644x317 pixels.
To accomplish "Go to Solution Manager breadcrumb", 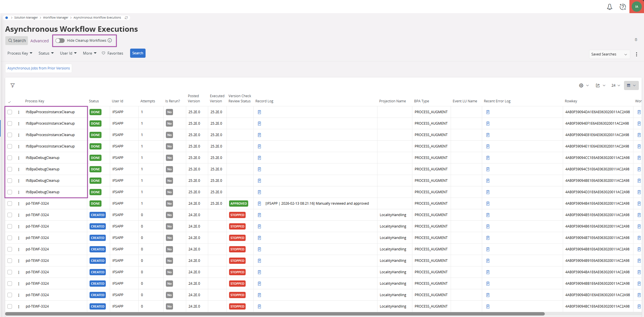I will click(26, 18).
